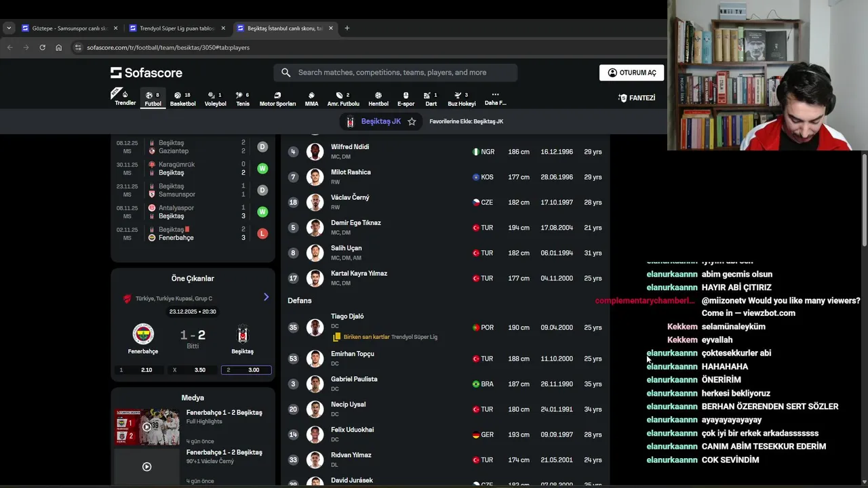Click the OTURUM AÇ login button

click(631, 73)
